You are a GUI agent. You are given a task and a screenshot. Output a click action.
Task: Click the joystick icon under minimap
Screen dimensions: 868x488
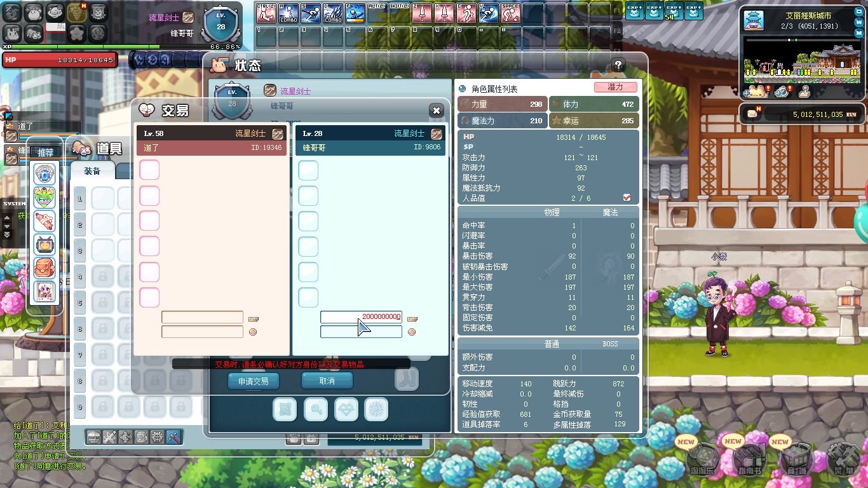pos(804,91)
